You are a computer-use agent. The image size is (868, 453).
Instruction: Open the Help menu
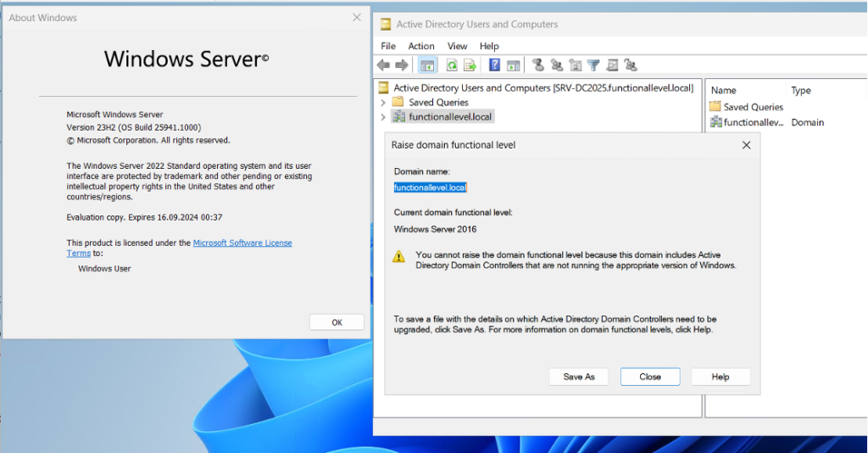tap(489, 46)
